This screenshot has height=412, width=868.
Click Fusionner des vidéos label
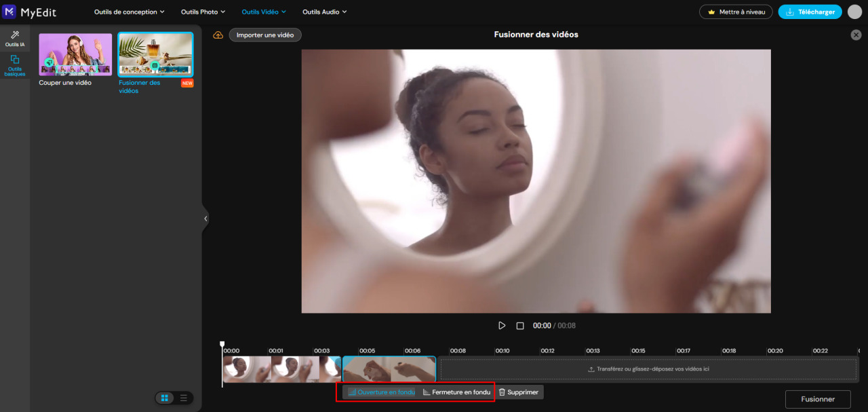tap(140, 87)
